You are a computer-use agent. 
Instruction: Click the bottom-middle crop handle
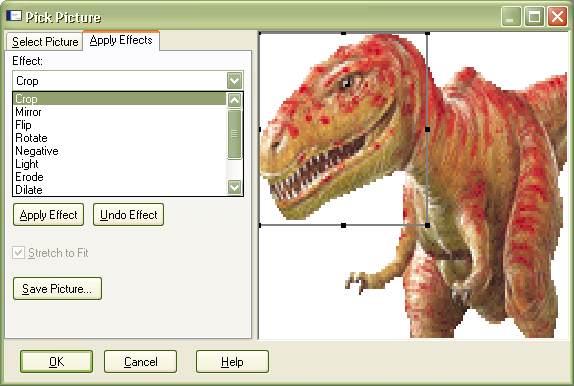point(343,225)
